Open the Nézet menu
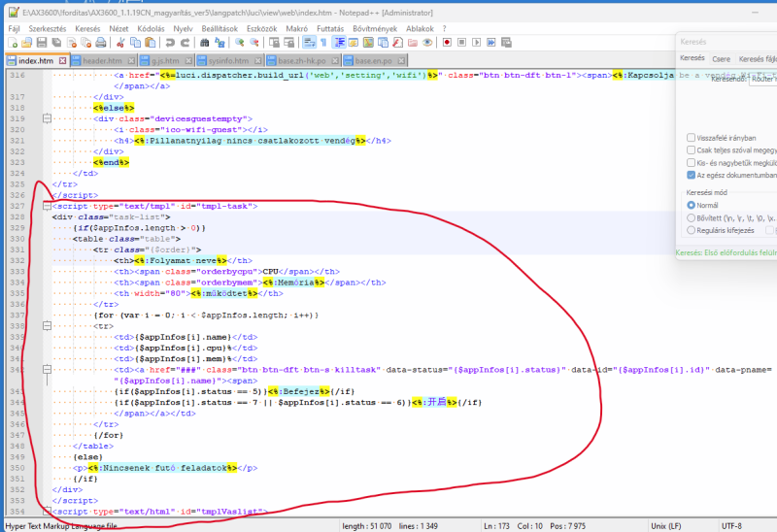This screenshot has width=777, height=532. click(x=118, y=29)
